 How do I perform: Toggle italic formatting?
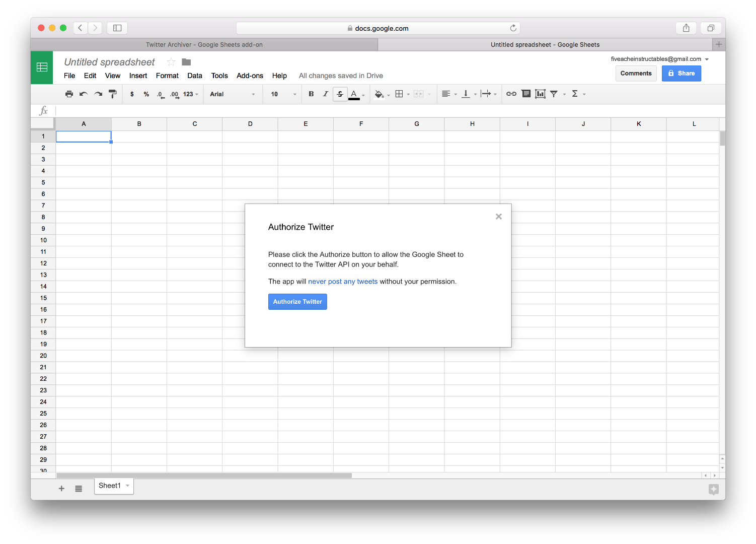coord(326,94)
